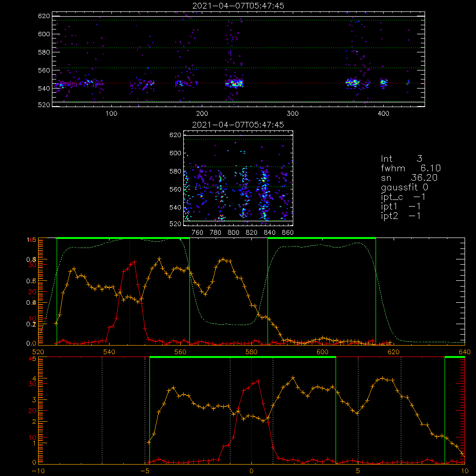Click the top plot title timestamp 2021-04-07T05:47:45
This screenshot has width=476, height=476.
238,6
